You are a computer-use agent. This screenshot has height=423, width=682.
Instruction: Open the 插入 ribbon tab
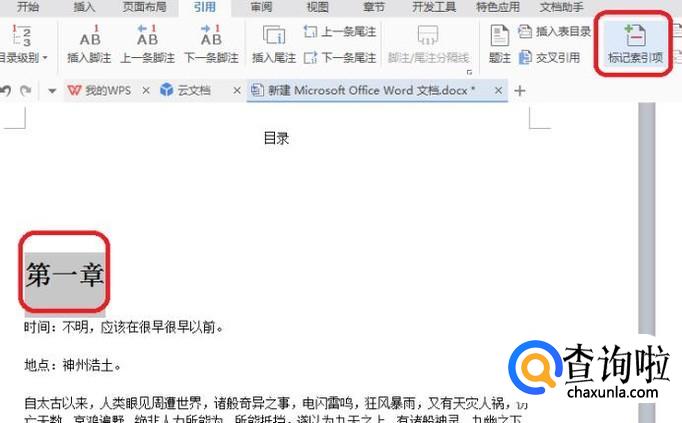[x=84, y=7]
